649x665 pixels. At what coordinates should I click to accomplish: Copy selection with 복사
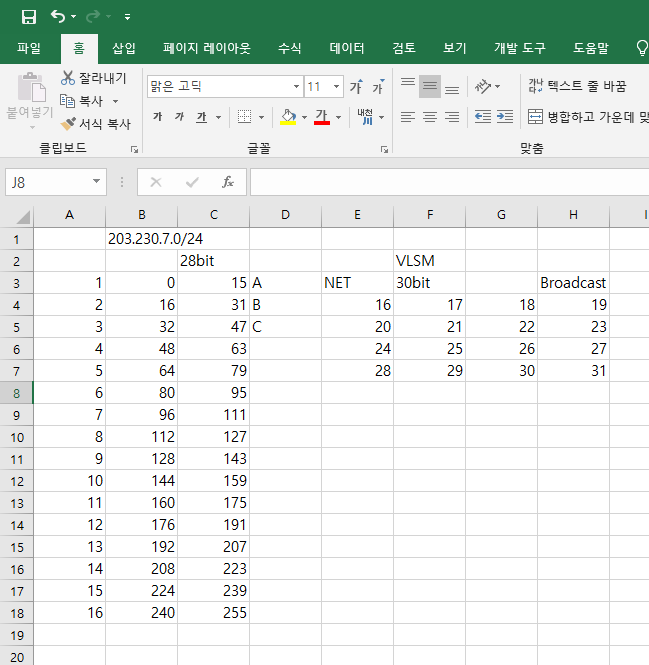82,101
